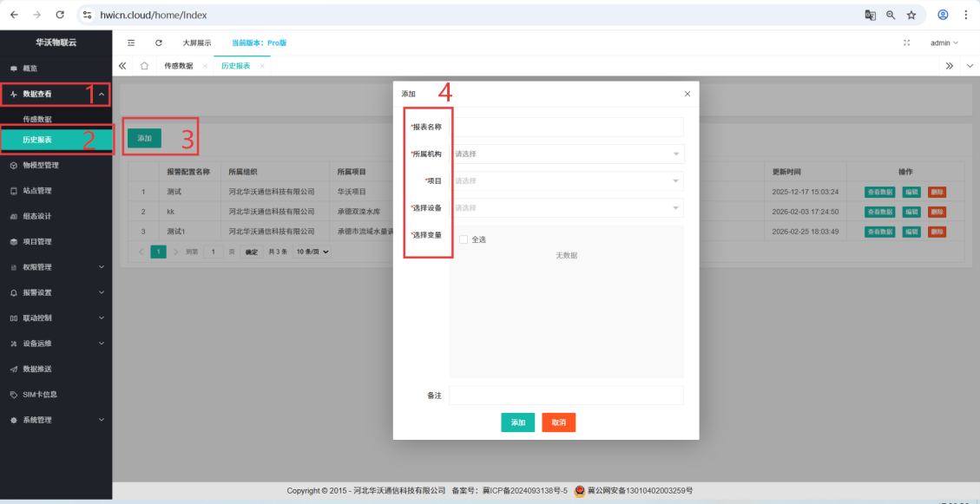Click the 备注 text field
Viewport: 980px width, 504px height.
click(567, 396)
